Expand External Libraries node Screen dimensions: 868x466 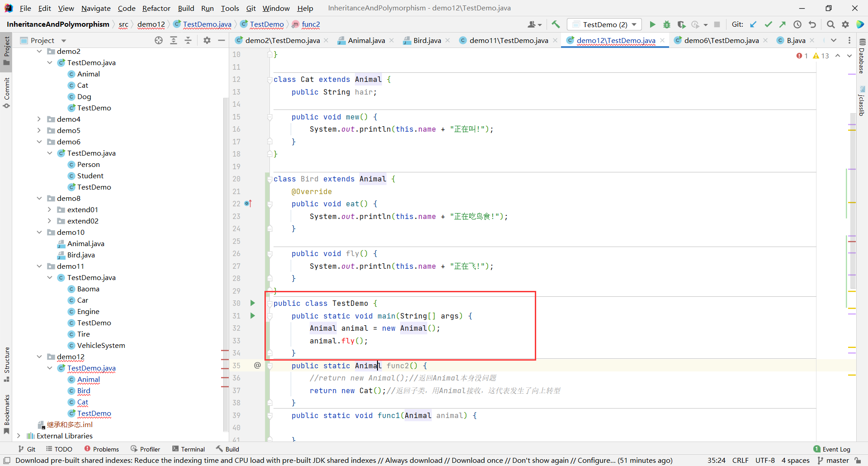pyautogui.click(x=19, y=436)
